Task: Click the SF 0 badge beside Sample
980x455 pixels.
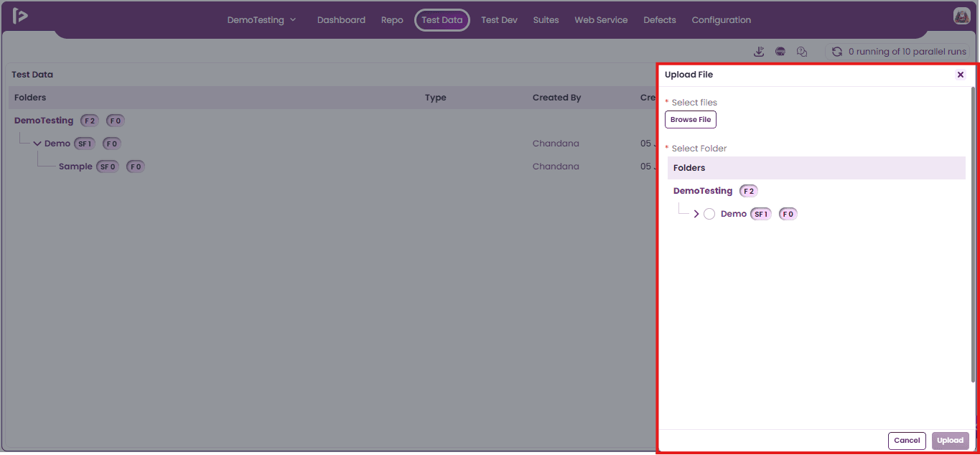Action: click(x=108, y=166)
